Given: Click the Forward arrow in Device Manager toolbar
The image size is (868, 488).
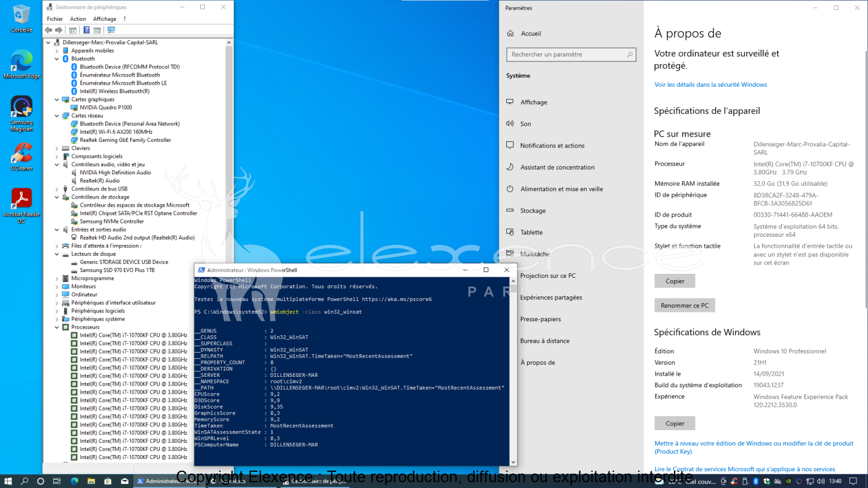Looking at the screenshot, I should click(58, 30).
